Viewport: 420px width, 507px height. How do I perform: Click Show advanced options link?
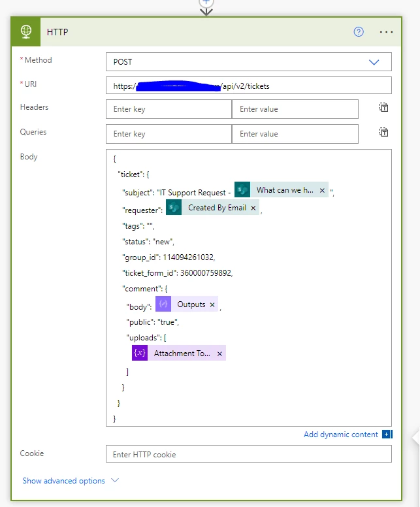click(x=64, y=481)
